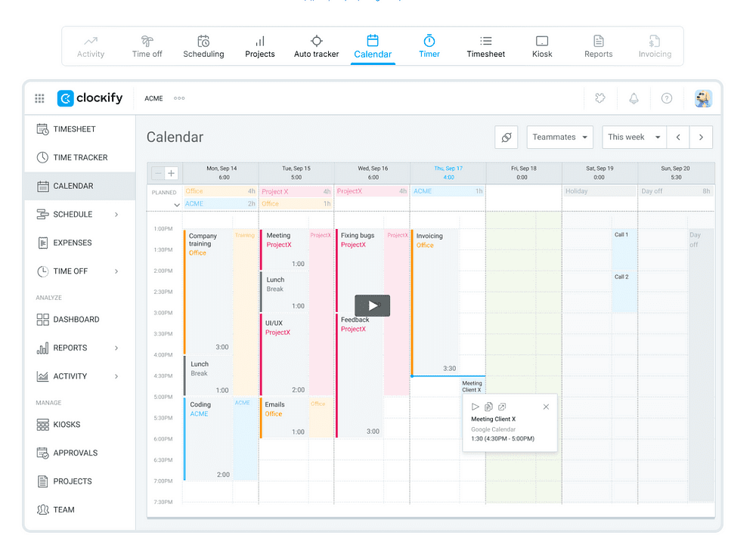
Task: Click the Holiday planned item on Saturday
Action: pyautogui.click(x=600, y=191)
